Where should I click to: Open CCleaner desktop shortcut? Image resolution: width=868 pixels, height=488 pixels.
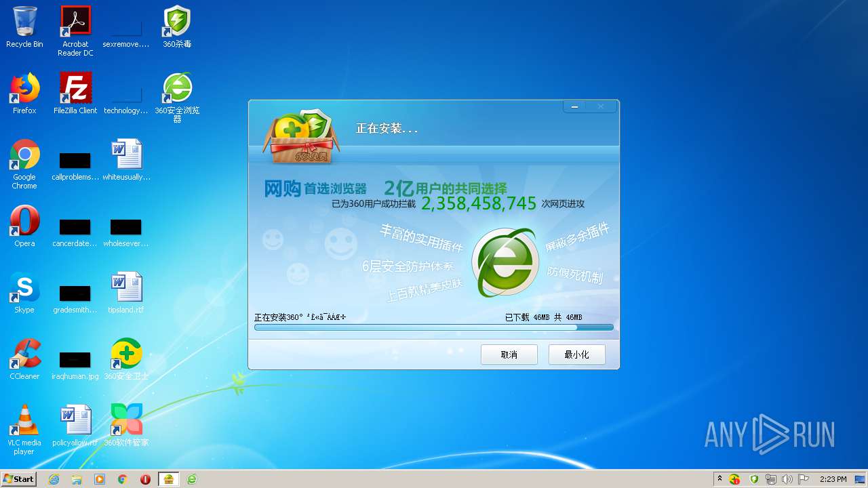pos(24,359)
